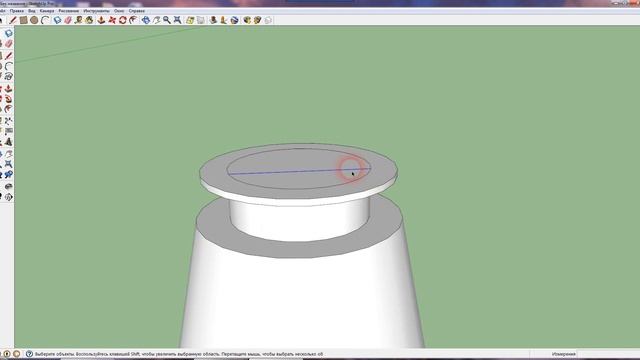Pick the Section Plane tool in left tool set

(9, 197)
